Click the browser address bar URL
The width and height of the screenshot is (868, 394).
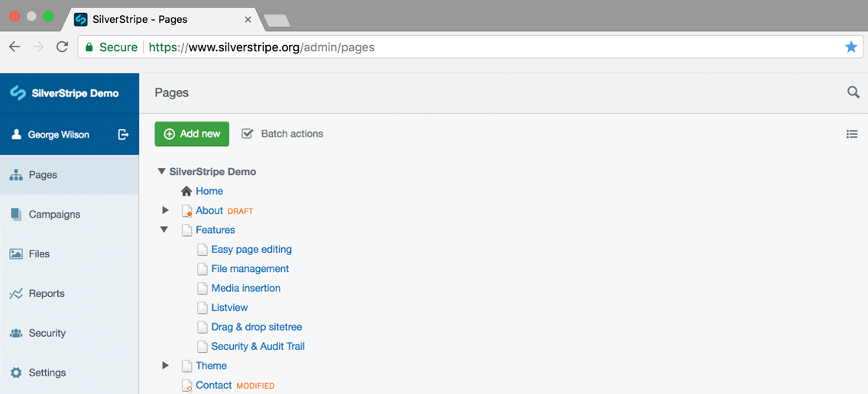click(x=261, y=47)
